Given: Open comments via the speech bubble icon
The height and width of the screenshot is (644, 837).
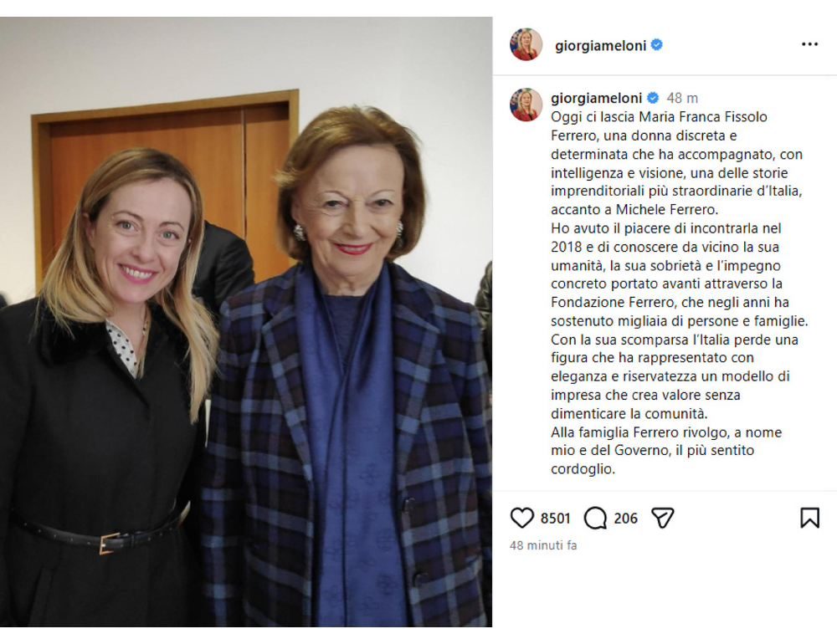Looking at the screenshot, I should (595, 518).
